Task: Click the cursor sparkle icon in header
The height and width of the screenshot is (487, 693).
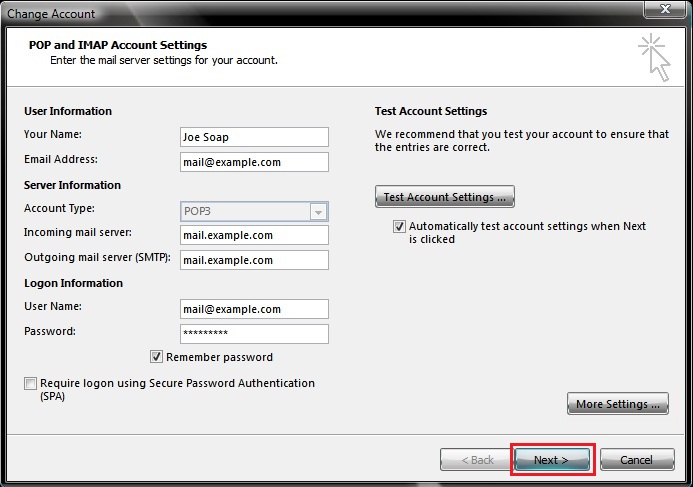Action: click(655, 57)
